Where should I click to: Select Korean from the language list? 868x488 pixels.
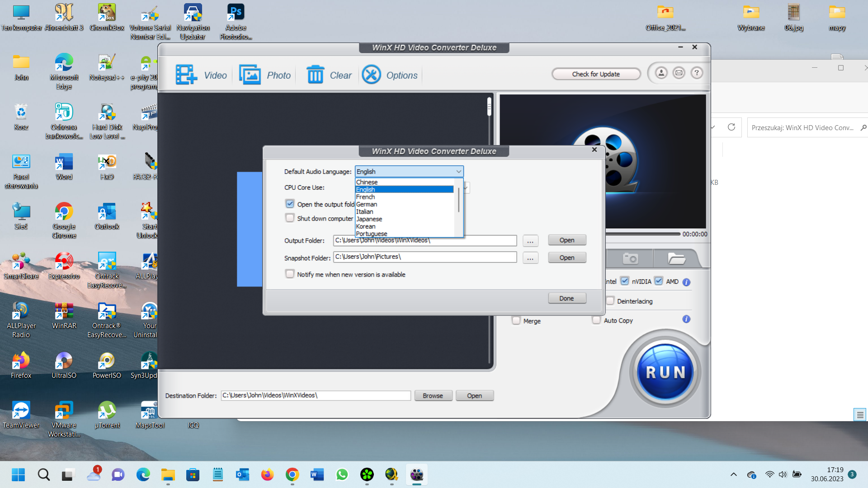tap(404, 226)
